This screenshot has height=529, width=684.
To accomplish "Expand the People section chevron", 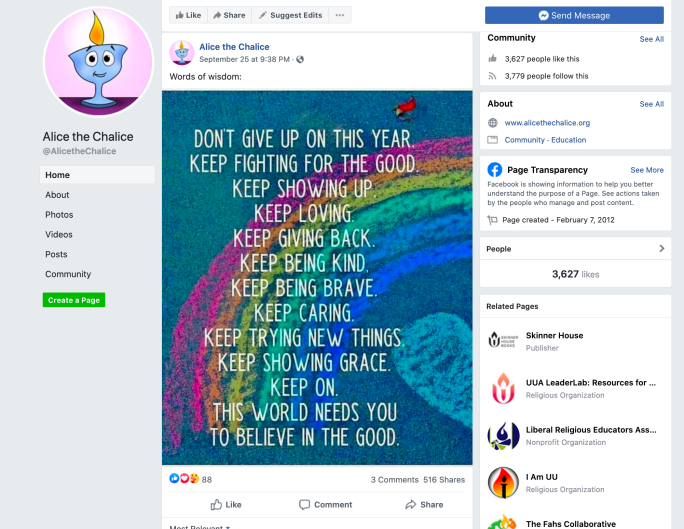I will [662, 248].
